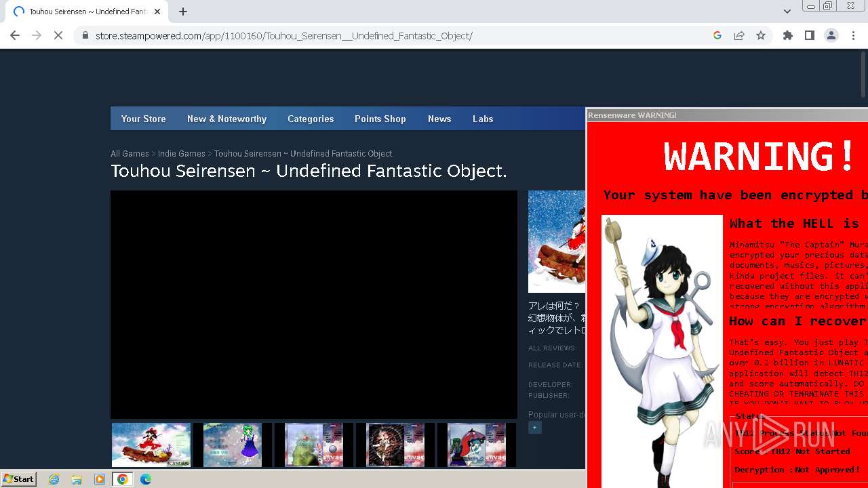868x488 pixels.
Task: Click the address bar URL
Action: coord(284,35)
